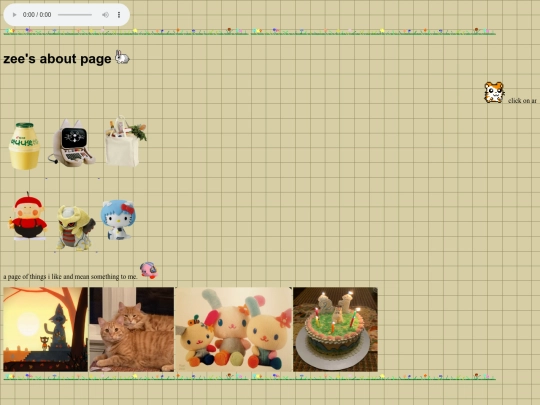Click the 0:00 / 0:00 time display

tap(37, 15)
